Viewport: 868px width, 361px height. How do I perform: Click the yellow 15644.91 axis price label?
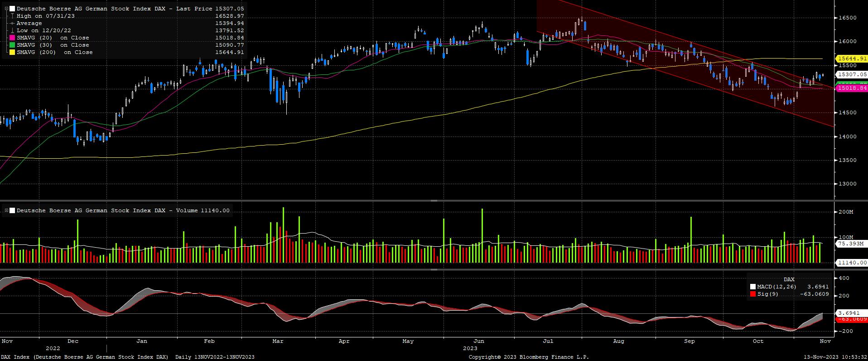click(x=852, y=59)
